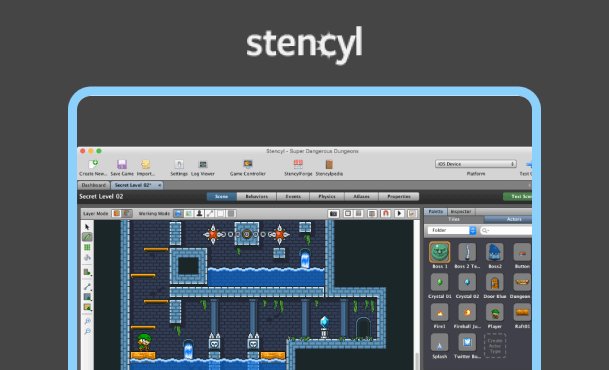The image size is (609, 370).
Task: Select the person silhouette Working Mode
Action: pyautogui.click(x=199, y=214)
